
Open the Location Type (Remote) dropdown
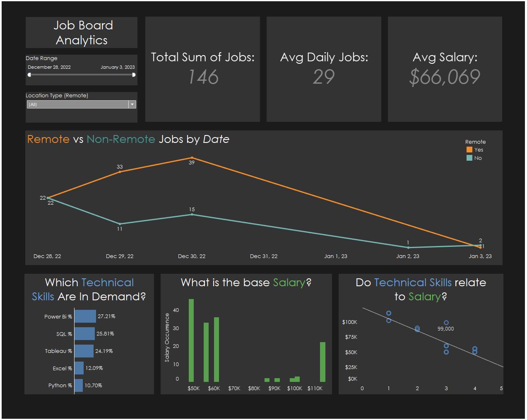pos(81,104)
